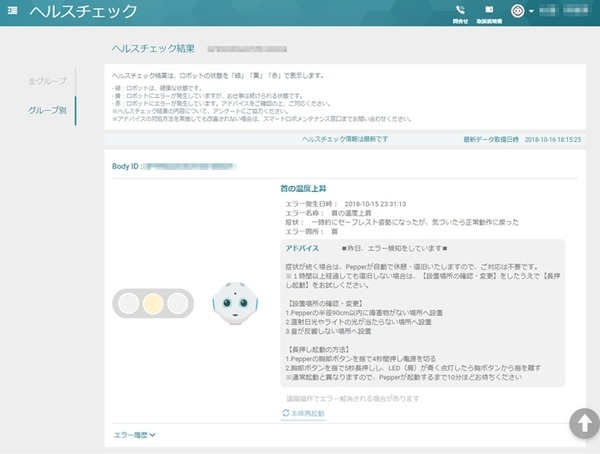The height and width of the screenshot is (454, 600).
Task: Click the remote operation note text
Action: coord(353,399)
